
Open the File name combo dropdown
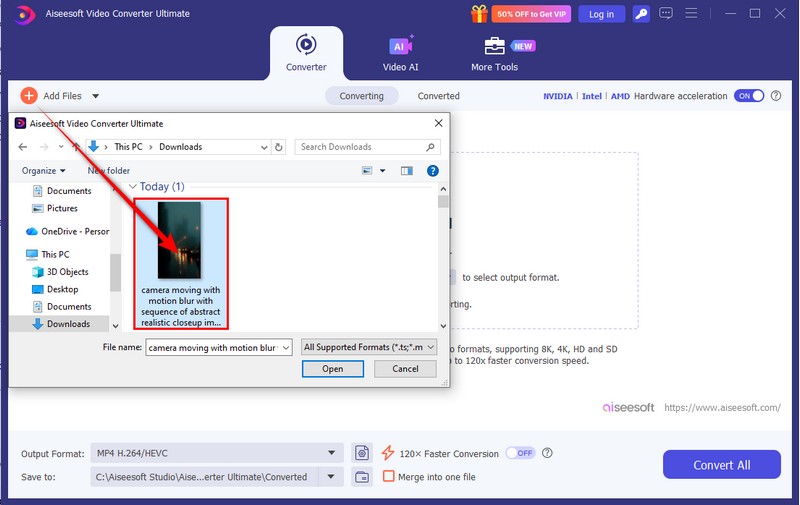286,347
